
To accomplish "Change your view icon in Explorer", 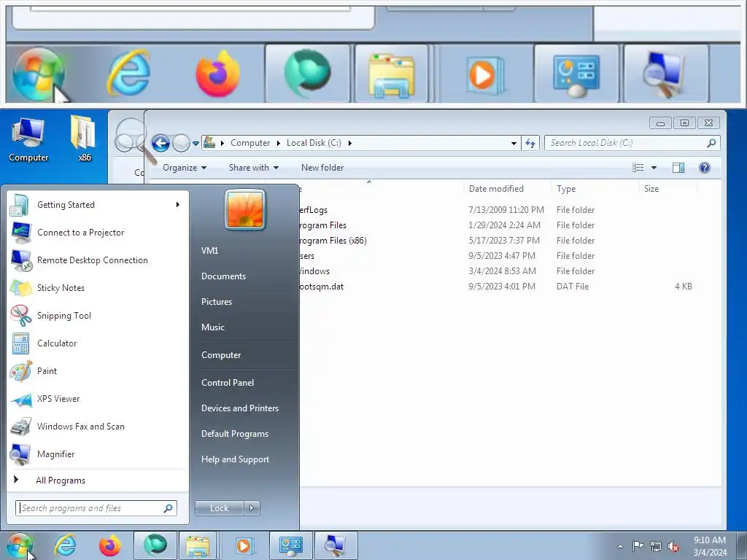I will pyautogui.click(x=638, y=168).
